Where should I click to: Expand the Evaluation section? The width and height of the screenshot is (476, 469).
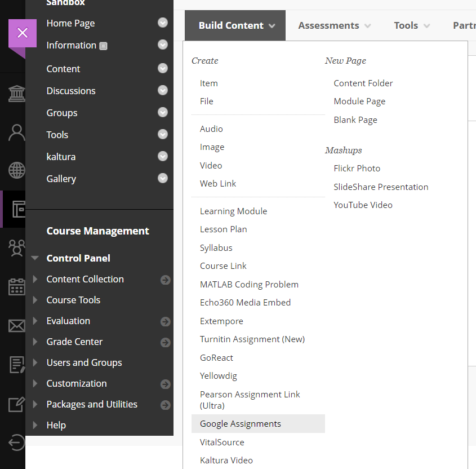coord(35,321)
